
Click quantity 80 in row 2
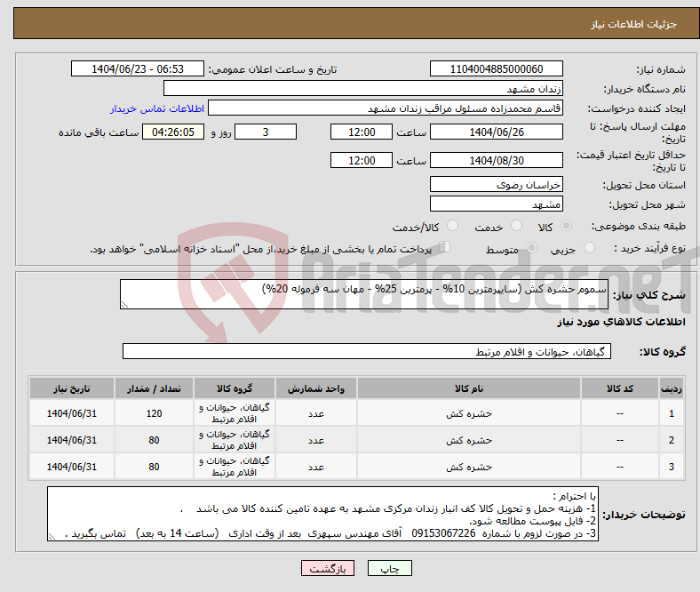tap(154, 440)
